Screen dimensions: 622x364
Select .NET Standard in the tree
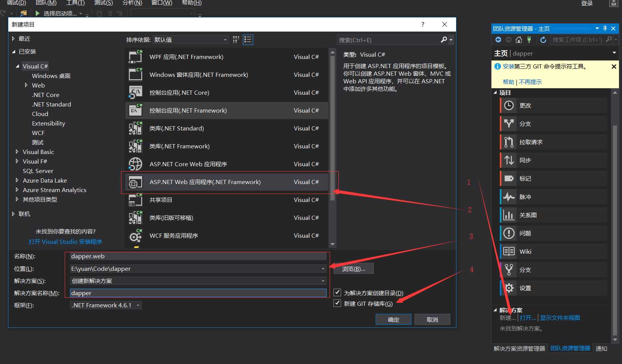[51, 104]
